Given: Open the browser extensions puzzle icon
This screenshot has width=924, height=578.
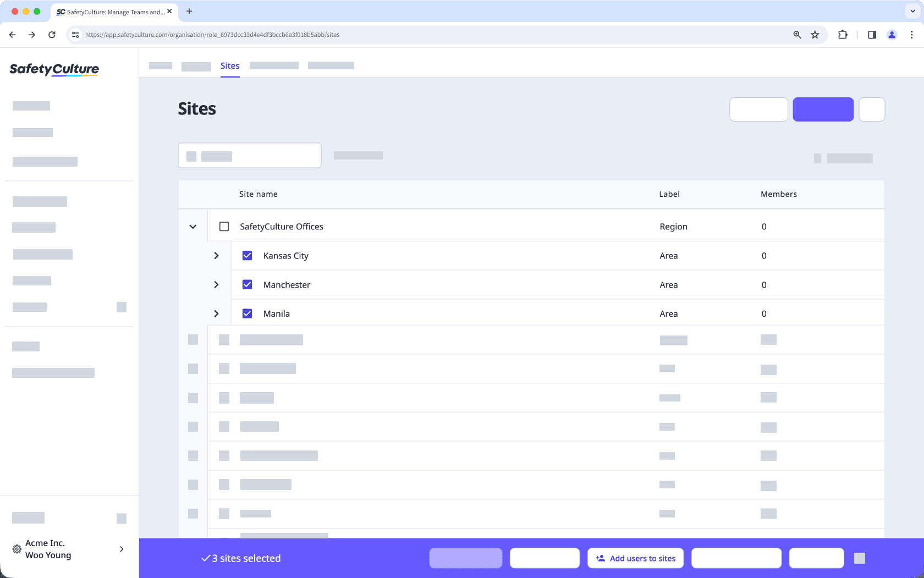Looking at the screenshot, I should (x=843, y=34).
